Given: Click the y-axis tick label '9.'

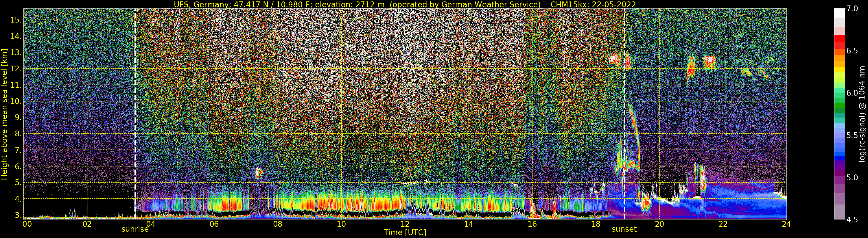Looking at the screenshot, I should [x=18, y=118].
